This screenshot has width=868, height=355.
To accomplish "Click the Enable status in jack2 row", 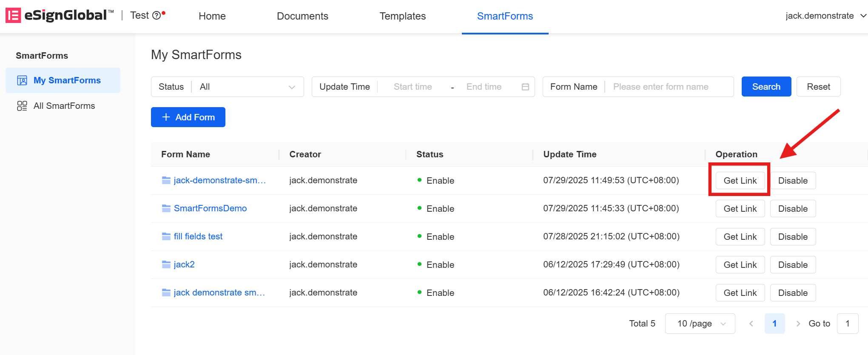I will point(436,265).
